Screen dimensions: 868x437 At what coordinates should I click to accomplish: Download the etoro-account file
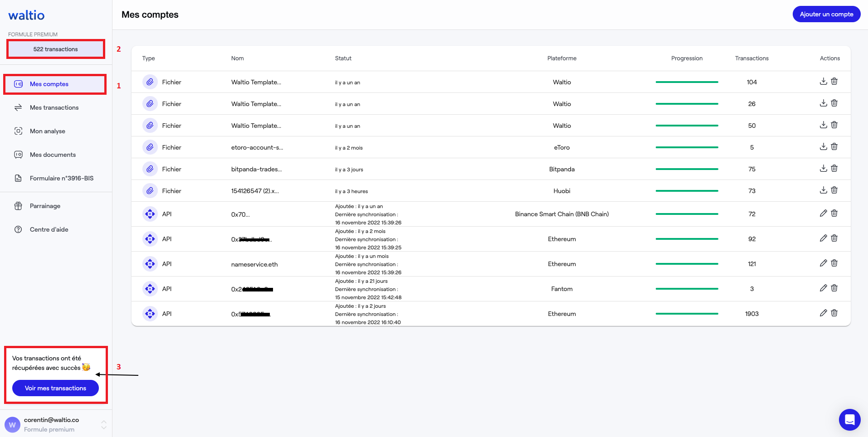tap(824, 146)
